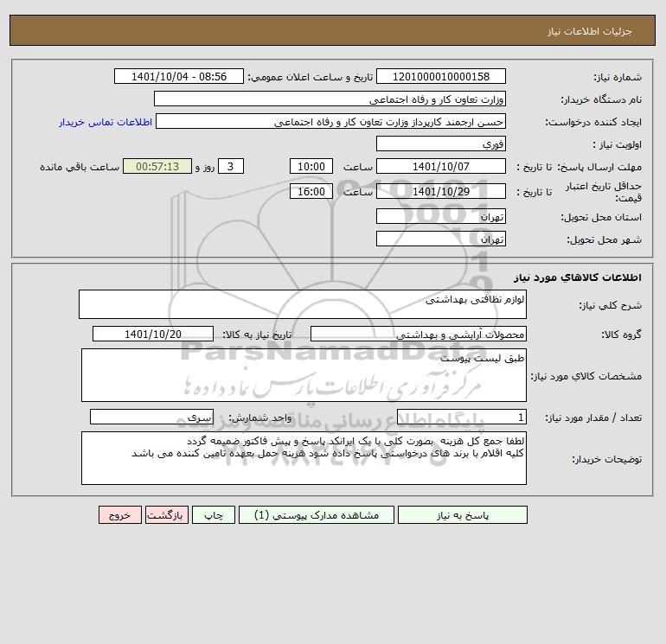Click buyer notes text area
666x644 pixels.
point(304,458)
